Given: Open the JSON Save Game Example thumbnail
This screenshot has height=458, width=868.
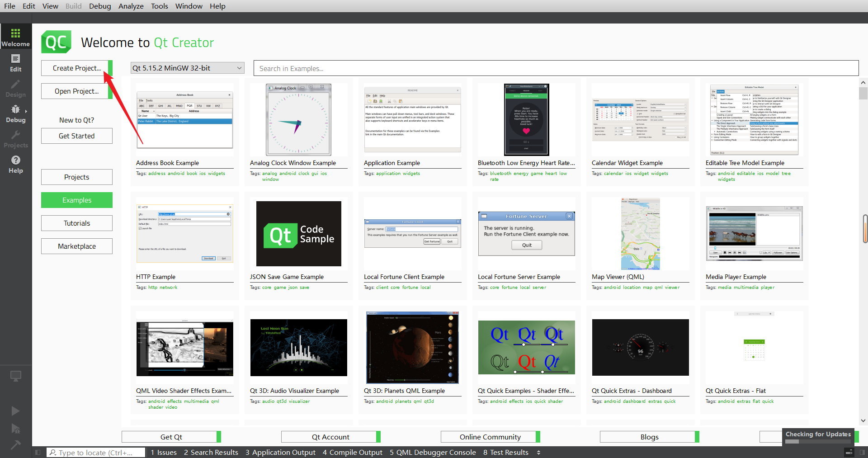Looking at the screenshot, I should (299, 234).
